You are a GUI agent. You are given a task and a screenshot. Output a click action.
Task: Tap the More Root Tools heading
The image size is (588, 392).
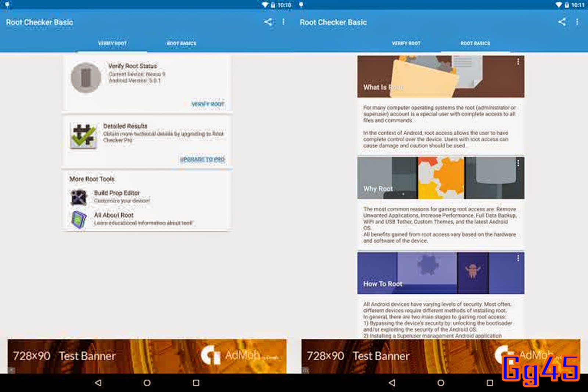[92, 179]
